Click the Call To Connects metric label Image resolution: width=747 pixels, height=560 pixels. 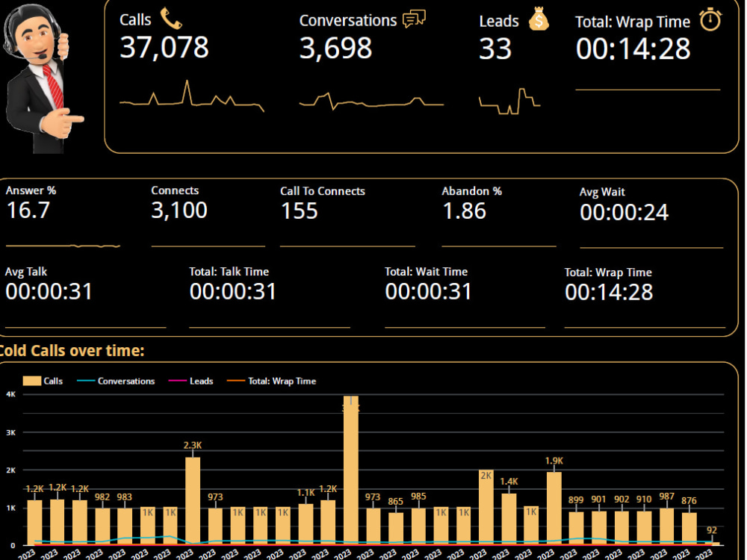pos(323,191)
